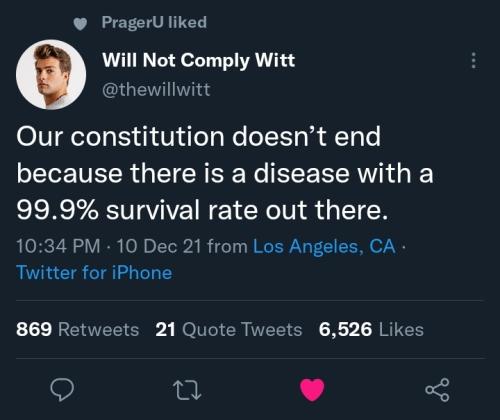Viewport: 500px width, 420px height.
Task: View the 21 Quote Tweets list
Action: [229, 329]
